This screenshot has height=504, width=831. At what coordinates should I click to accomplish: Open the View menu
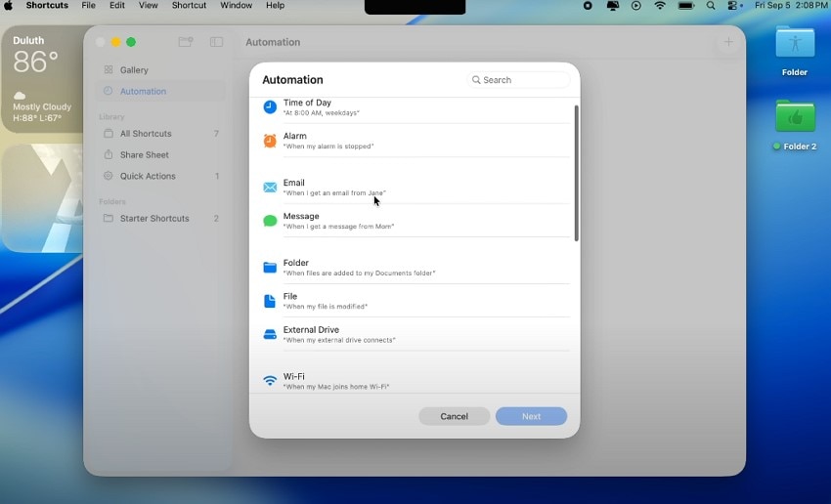pyautogui.click(x=149, y=5)
